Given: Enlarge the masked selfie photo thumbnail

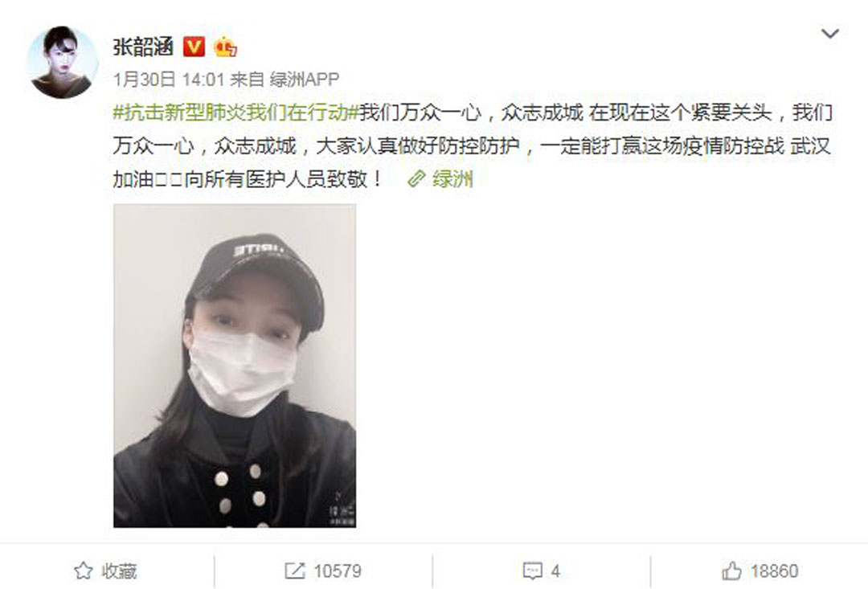Looking at the screenshot, I should tap(235, 366).
